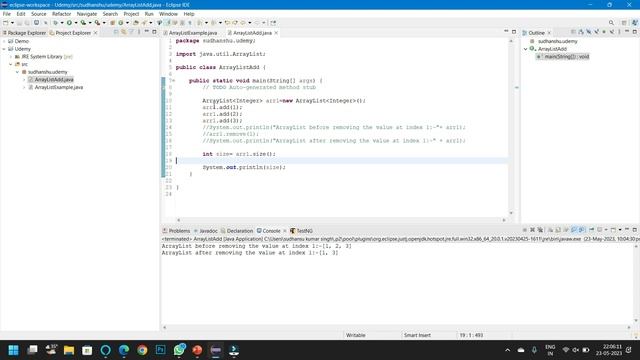Open the Debug dropdown arrow
The image size is (640, 360).
tap(62, 23)
